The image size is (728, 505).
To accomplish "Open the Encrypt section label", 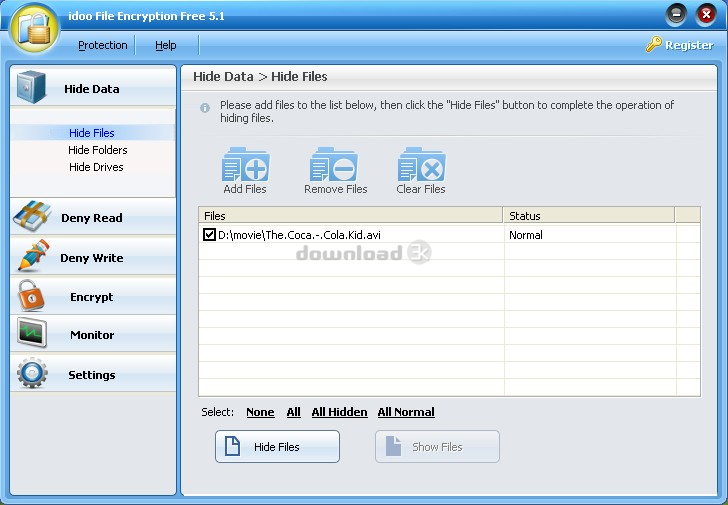I will pos(91,297).
